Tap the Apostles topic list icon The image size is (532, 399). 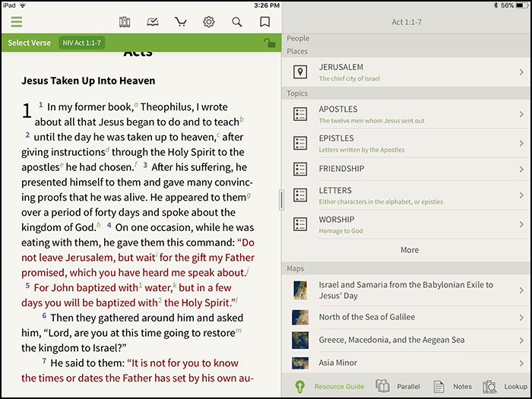(300, 114)
